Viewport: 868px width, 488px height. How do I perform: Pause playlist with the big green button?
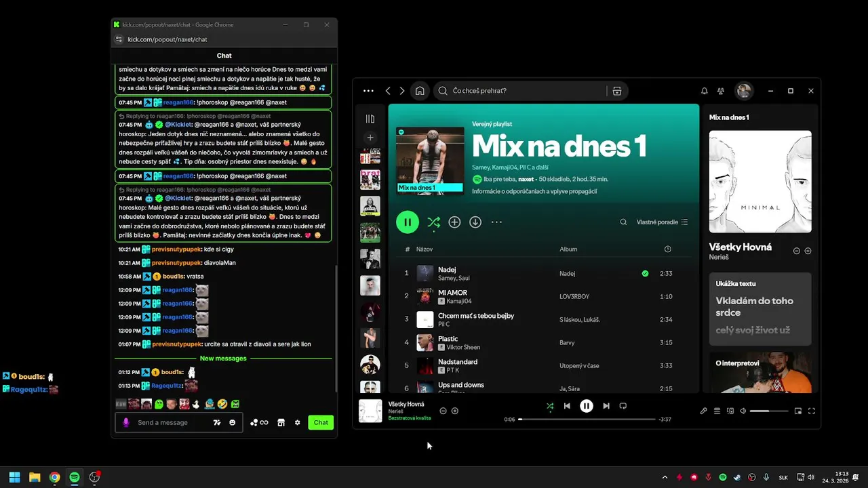[408, 222]
